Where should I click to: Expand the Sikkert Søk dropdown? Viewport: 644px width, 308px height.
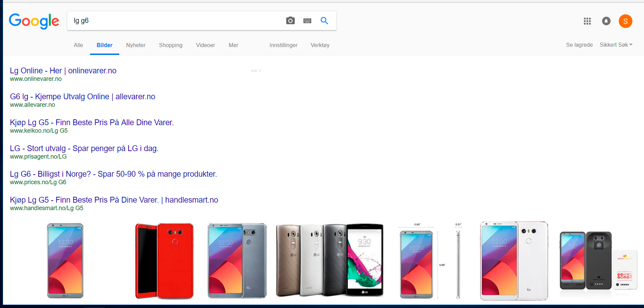[x=616, y=45]
